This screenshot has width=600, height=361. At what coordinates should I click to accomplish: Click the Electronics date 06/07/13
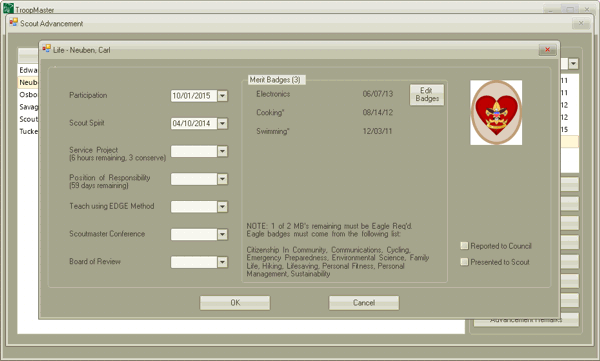pos(378,94)
